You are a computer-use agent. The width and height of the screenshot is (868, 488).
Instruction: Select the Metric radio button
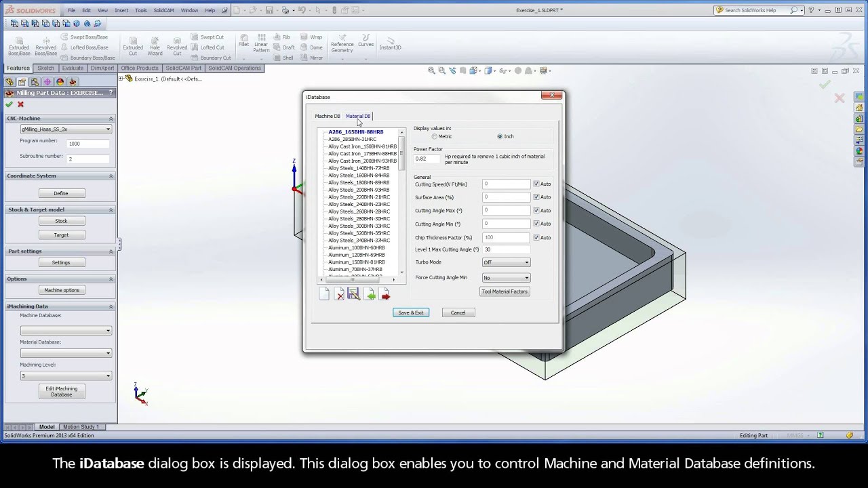[434, 136]
